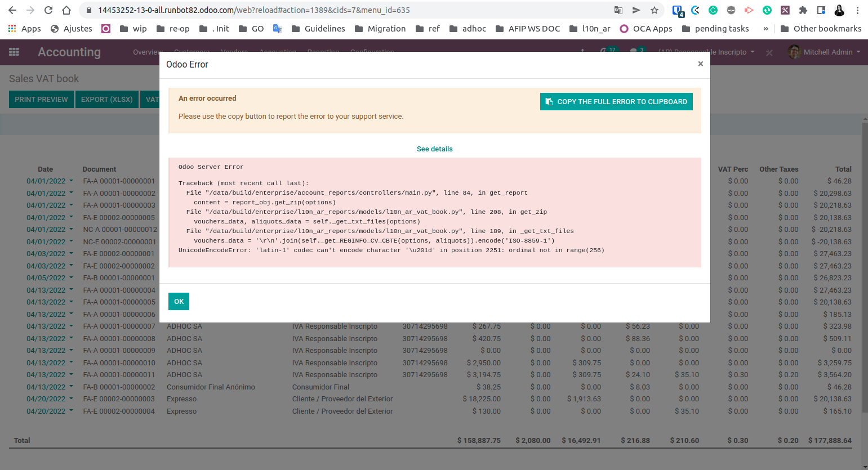Click the grand total $ 177,888.64

point(830,440)
